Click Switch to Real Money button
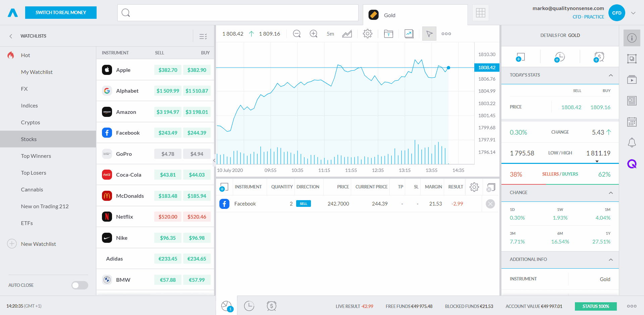Screen dimensions: 644x315 61,12
